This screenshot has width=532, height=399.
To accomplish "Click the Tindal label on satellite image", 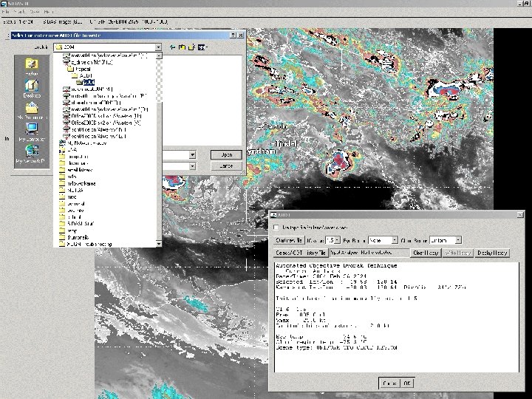I will (x=287, y=143).
